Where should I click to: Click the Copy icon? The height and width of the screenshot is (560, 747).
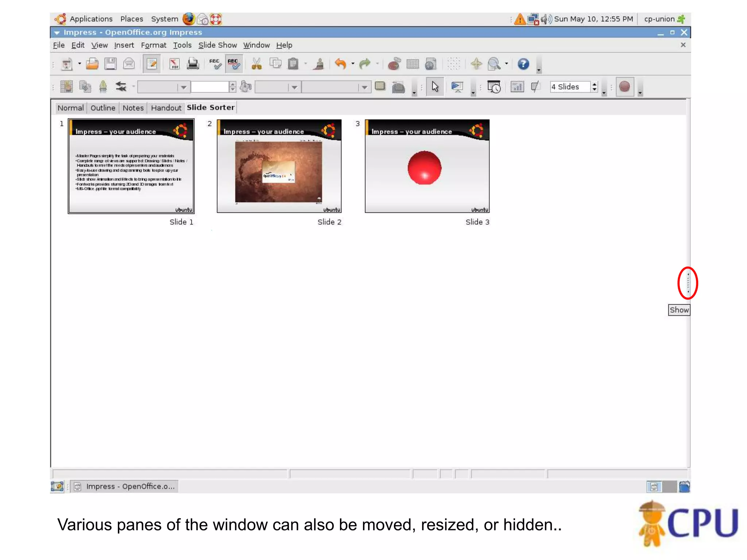(x=275, y=64)
